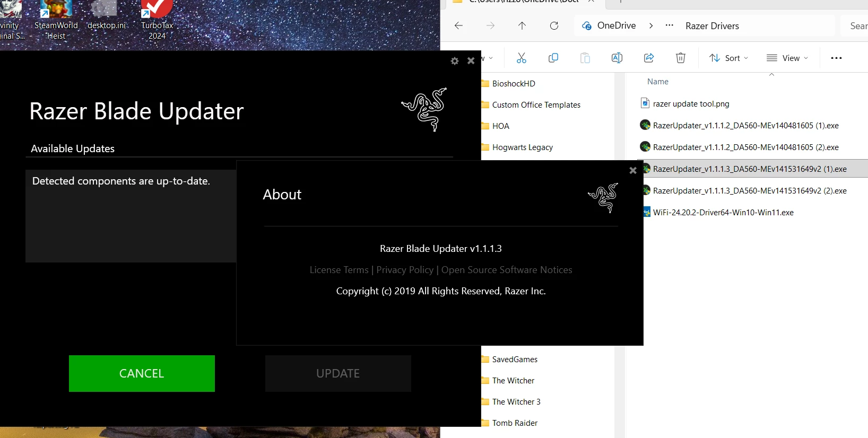Open Hogwarts Legacy folder in navigation pane
This screenshot has width=868, height=438.
(x=522, y=147)
